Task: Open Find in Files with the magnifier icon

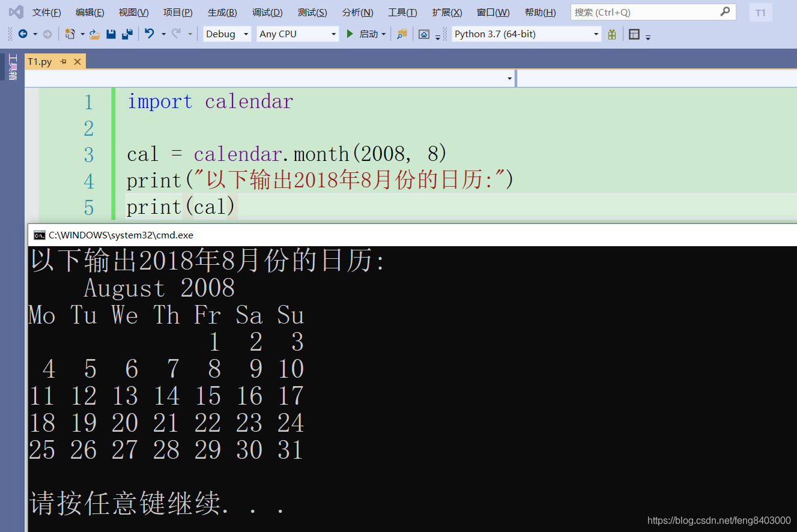Action: coord(401,34)
